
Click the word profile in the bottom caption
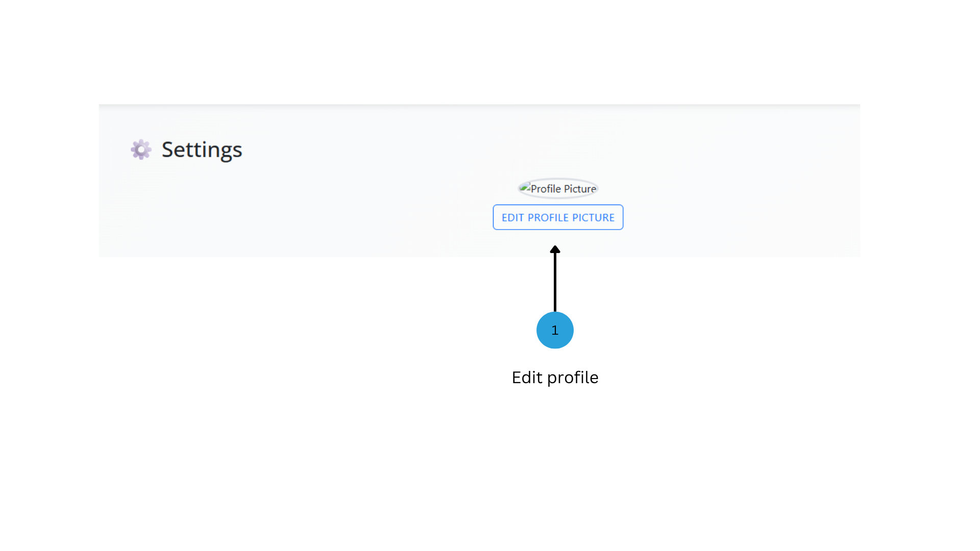click(x=573, y=378)
